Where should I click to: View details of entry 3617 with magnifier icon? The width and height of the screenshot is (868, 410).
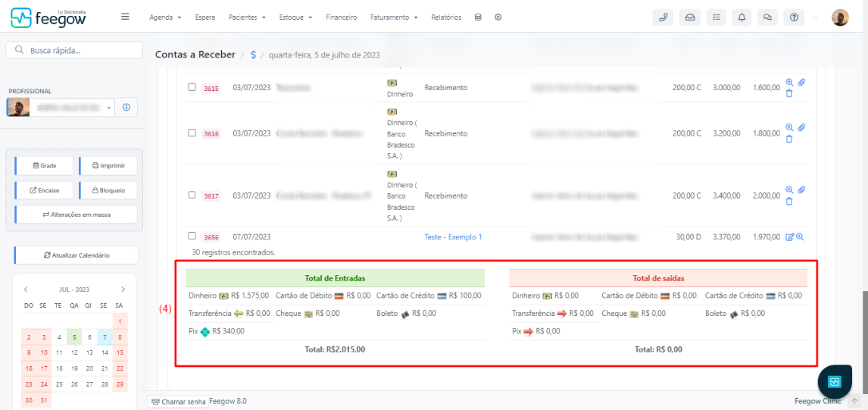click(789, 189)
